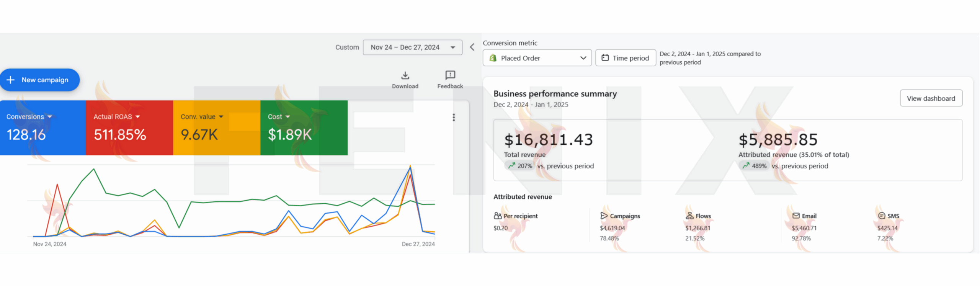Click the Download icon
Image resolution: width=980 pixels, height=286 pixels.
click(405, 75)
